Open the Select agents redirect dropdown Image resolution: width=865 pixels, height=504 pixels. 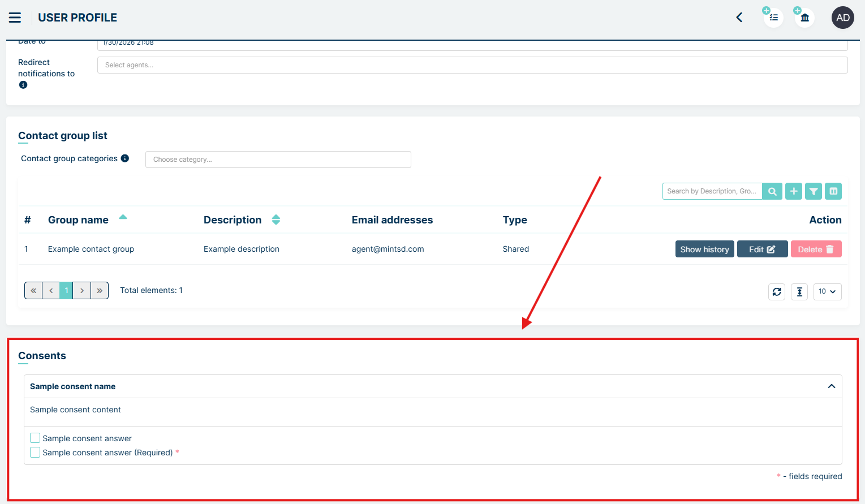[472, 65]
